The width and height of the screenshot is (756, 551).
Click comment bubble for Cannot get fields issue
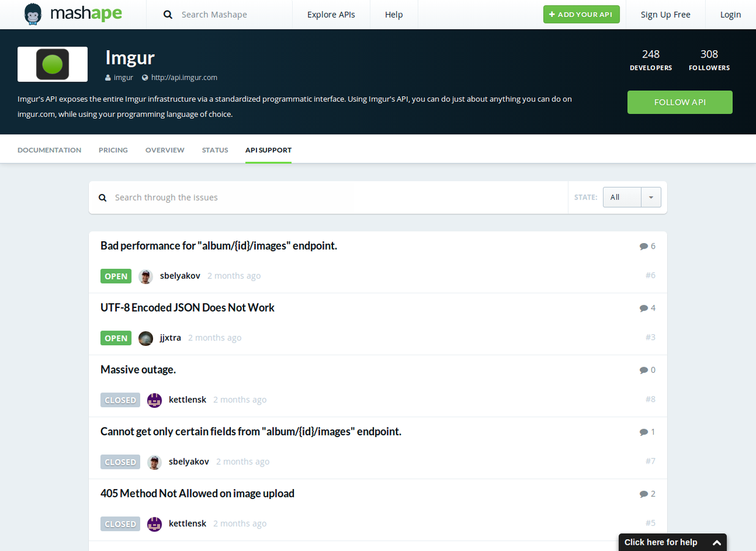pos(643,432)
